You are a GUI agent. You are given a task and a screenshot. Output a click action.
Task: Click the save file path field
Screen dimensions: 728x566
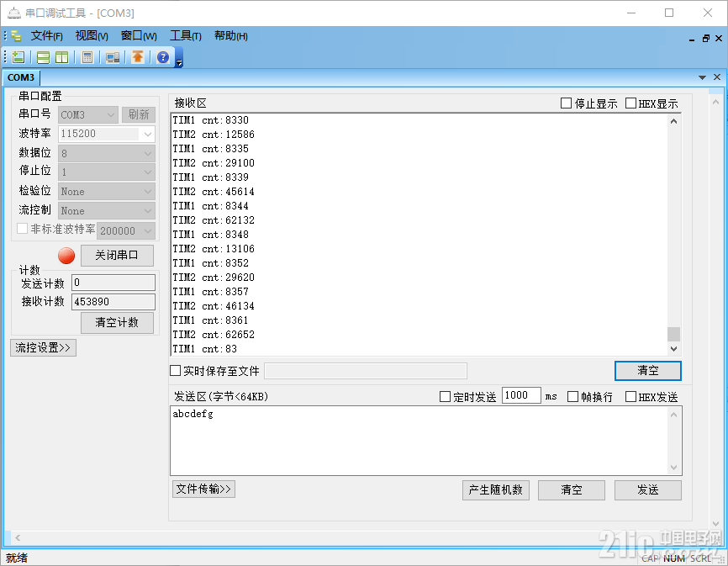[366, 371]
